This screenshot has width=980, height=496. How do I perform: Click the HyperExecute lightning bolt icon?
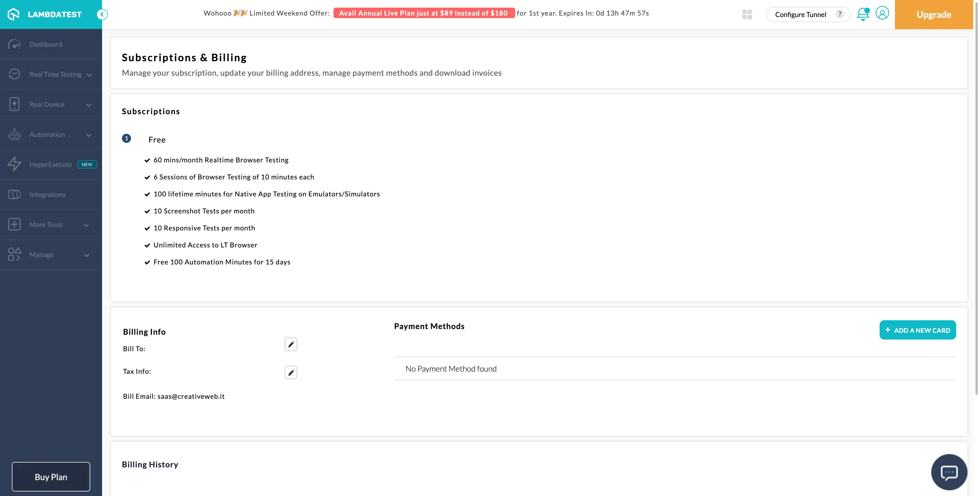pyautogui.click(x=14, y=164)
